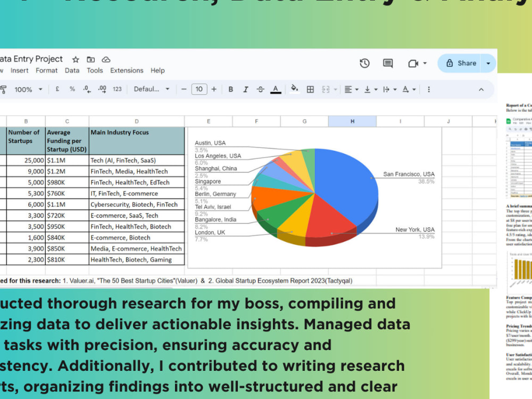532x399 pixels.
Task: Open the cell borders tool
Action: [x=310, y=89]
